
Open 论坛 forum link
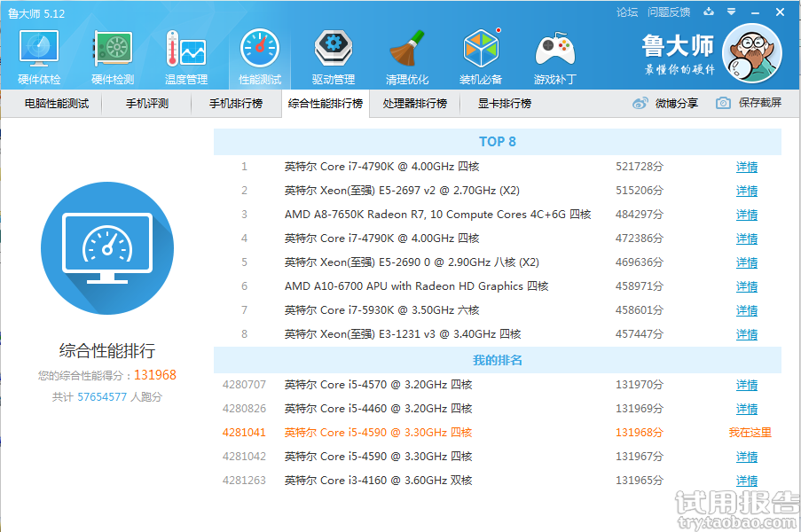pyautogui.click(x=627, y=12)
